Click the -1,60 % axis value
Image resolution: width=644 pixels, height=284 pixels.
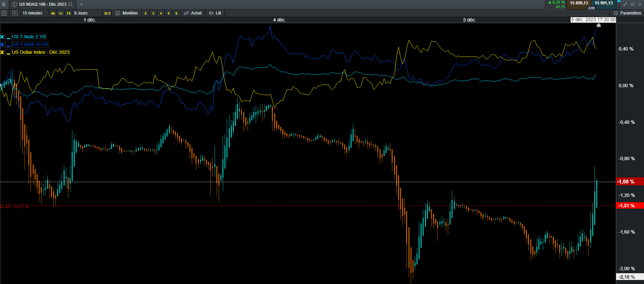pos(627,232)
